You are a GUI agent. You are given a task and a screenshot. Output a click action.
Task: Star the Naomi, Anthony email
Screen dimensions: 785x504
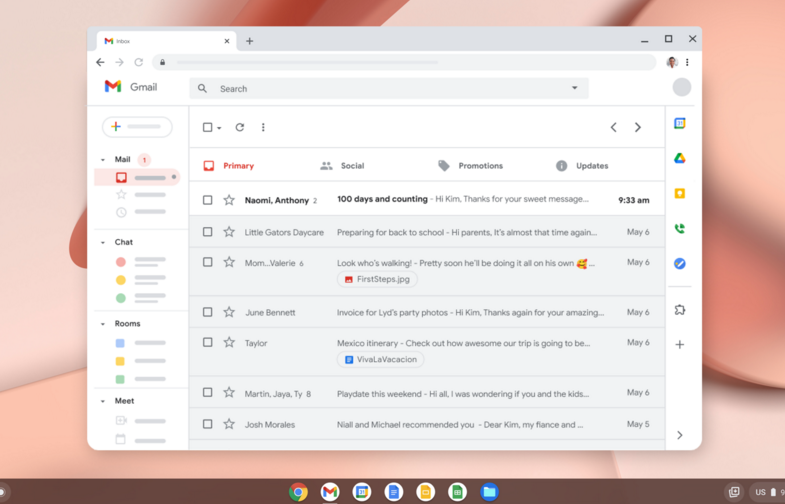click(x=229, y=200)
